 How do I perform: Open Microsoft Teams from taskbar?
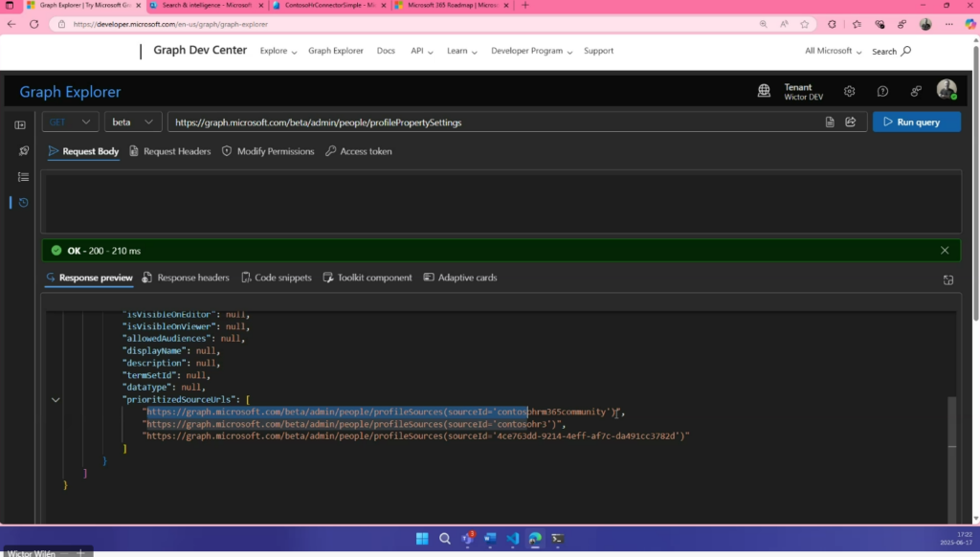pyautogui.click(x=467, y=538)
